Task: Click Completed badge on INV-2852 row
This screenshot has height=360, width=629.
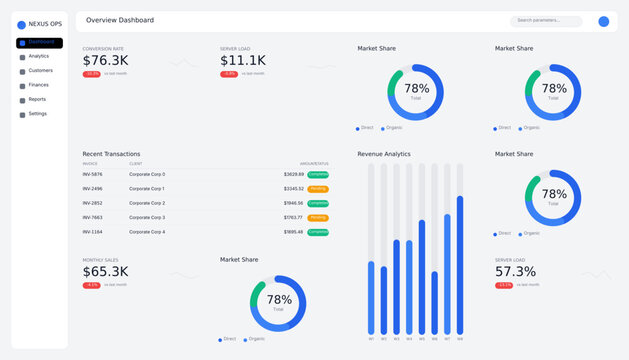Action: [318, 203]
